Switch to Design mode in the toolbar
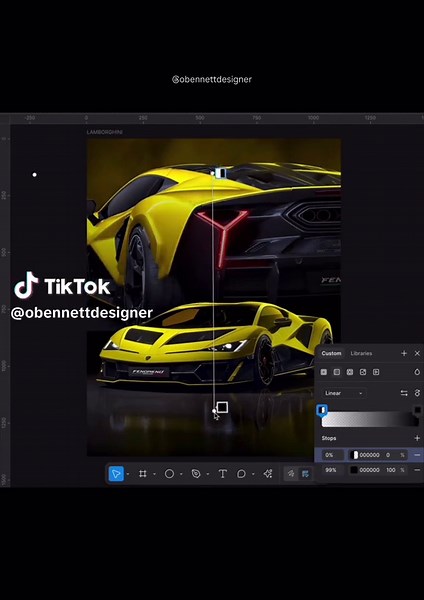The image size is (424, 600). click(305, 474)
